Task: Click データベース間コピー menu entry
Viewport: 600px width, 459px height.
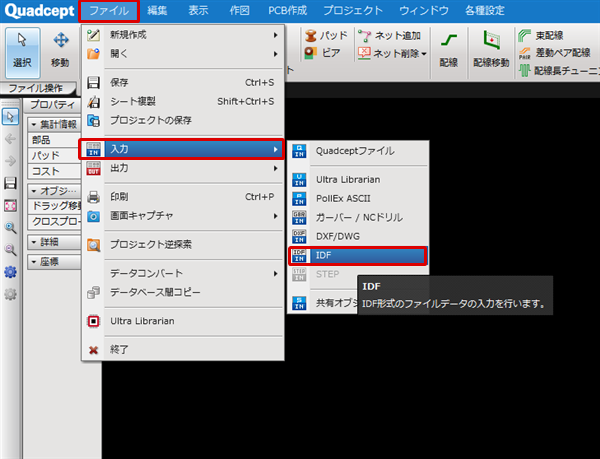Action: [183, 293]
